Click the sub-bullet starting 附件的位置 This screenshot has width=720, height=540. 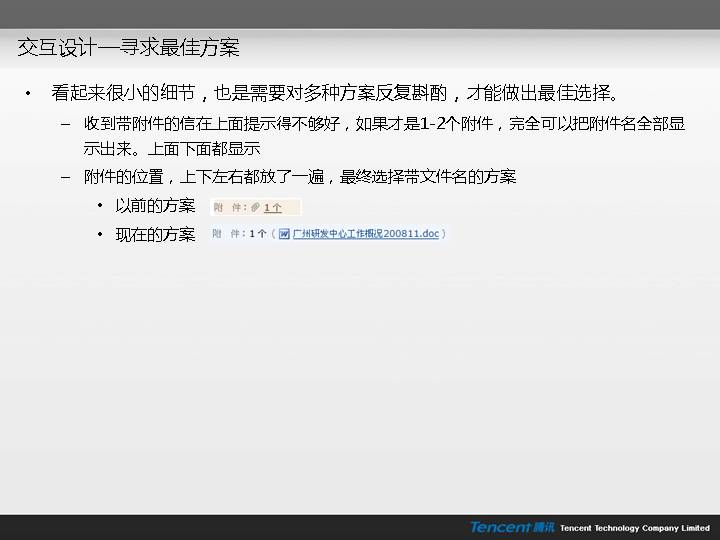(x=300, y=177)
